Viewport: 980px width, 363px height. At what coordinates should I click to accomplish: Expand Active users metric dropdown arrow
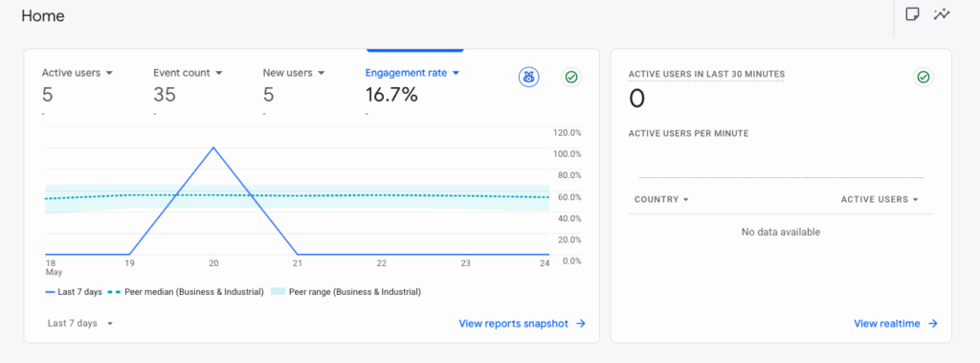[x=109, y=73]
